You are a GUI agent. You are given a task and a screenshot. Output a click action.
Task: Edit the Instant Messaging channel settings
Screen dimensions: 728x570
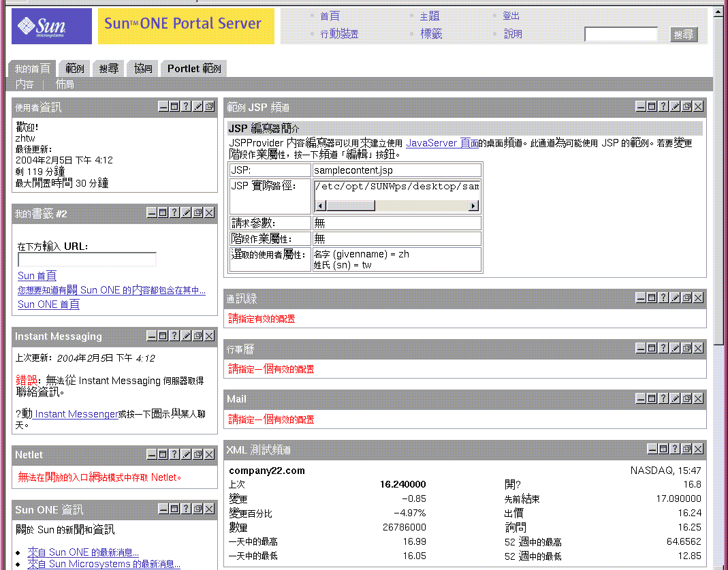186,336
